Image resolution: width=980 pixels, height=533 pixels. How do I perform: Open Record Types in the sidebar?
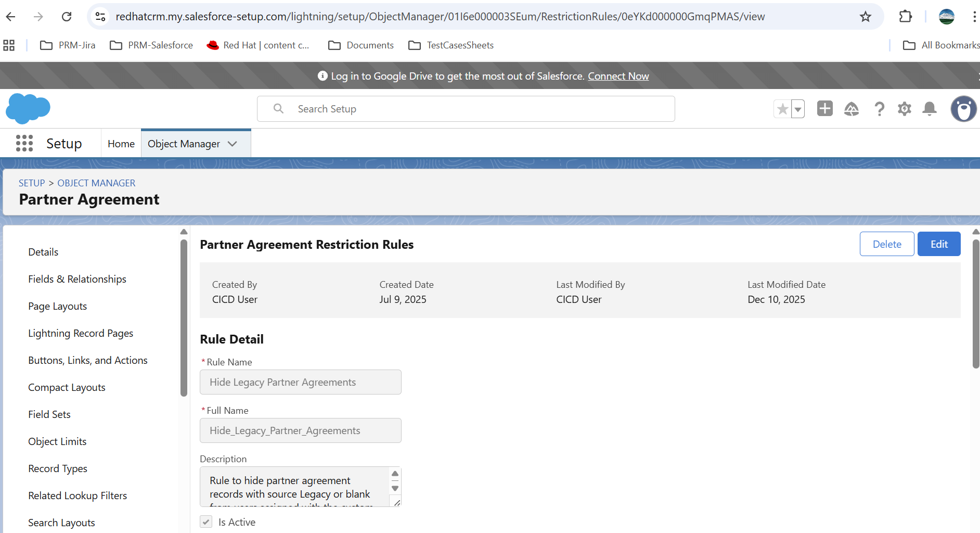coord(58,468)
